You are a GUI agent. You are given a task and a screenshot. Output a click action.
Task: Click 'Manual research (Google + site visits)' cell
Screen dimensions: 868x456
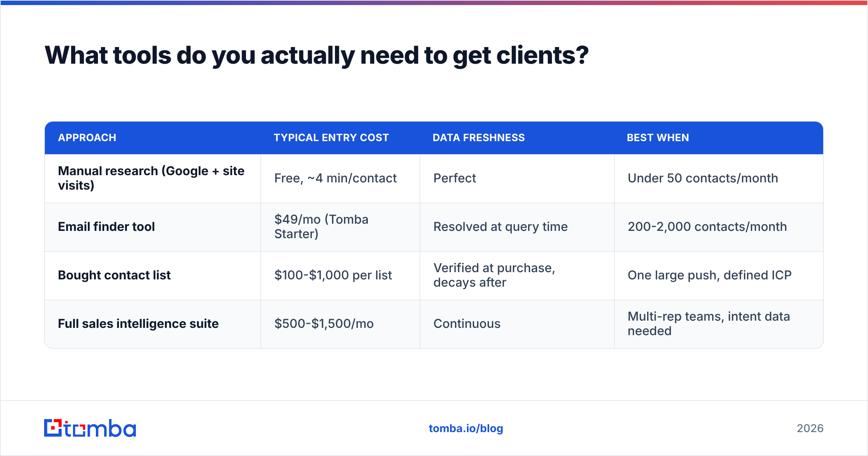tap(153, 178)
